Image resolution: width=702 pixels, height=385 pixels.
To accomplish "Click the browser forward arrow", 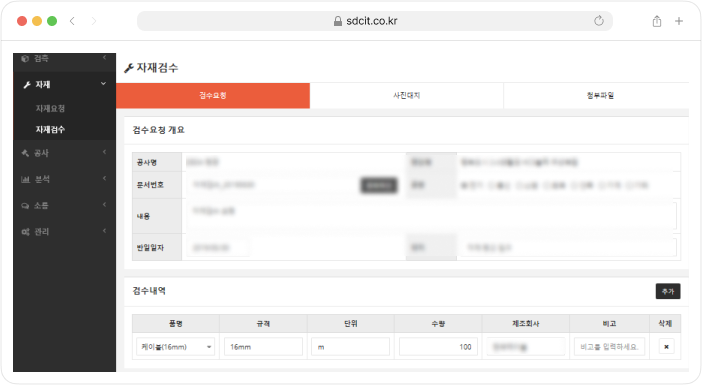I will coord(94,21).
